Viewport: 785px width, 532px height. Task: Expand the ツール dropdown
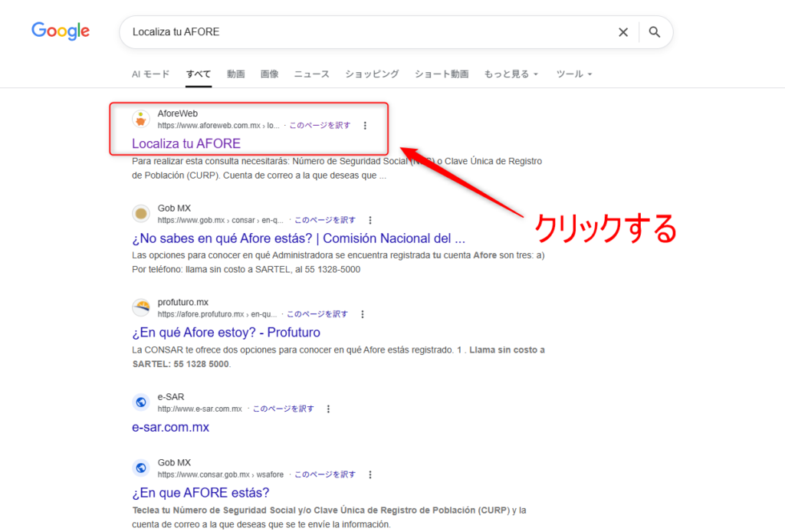pos(574,74)
